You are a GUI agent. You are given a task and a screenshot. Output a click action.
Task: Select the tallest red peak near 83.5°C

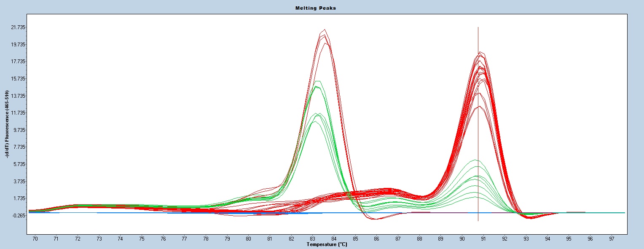pos(324,30)
